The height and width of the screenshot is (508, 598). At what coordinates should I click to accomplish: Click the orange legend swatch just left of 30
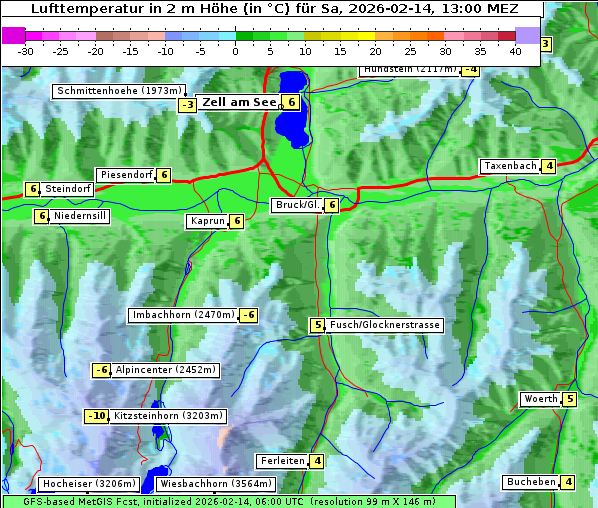436,36
